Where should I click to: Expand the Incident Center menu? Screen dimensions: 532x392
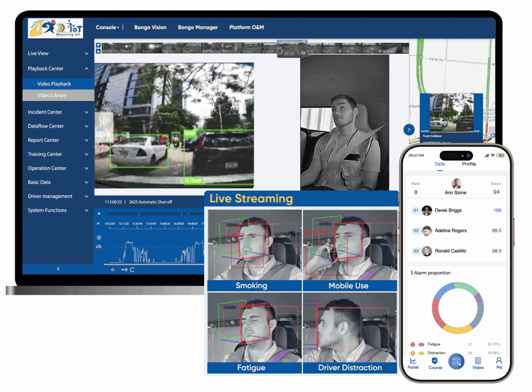point(58,112)
